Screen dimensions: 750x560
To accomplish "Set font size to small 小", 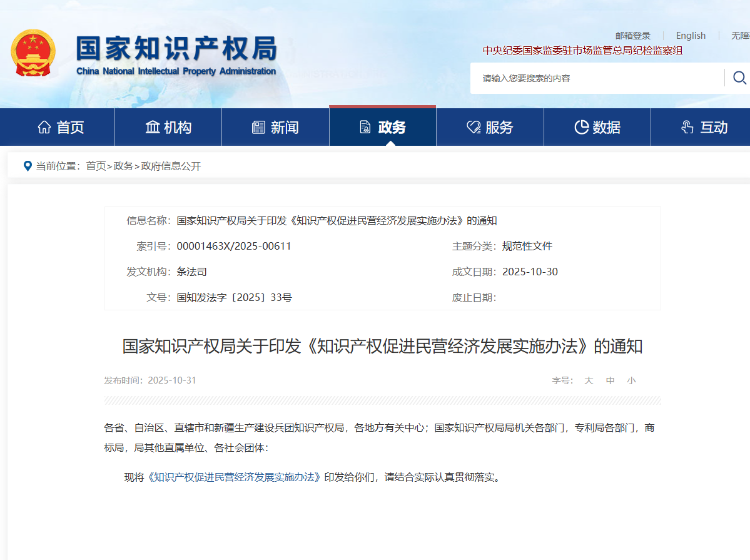I will pyautogui.click(x=631, y=380).
